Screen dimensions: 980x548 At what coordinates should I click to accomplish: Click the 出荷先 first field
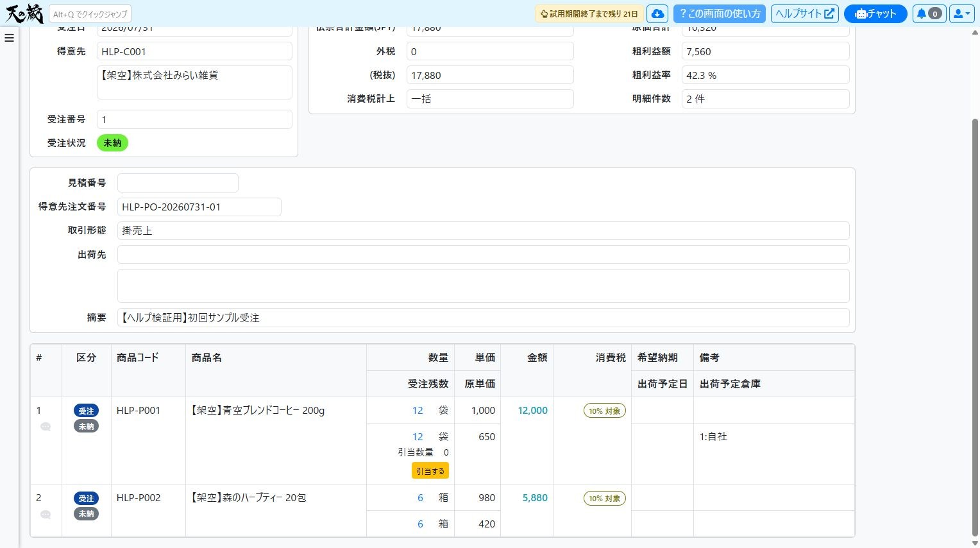(x=483, y=255)
